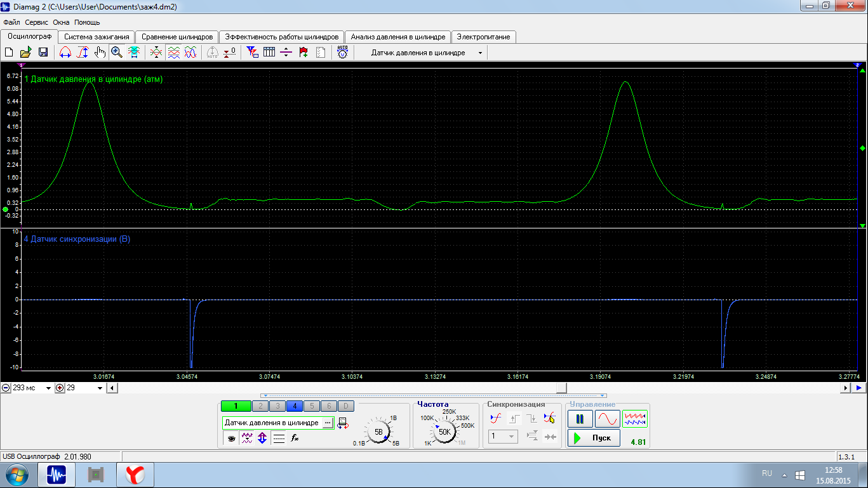Open the 293 мс time scale dropdown
The height and width of the screenshot is (488, 868).
click(x=49, y=388)
